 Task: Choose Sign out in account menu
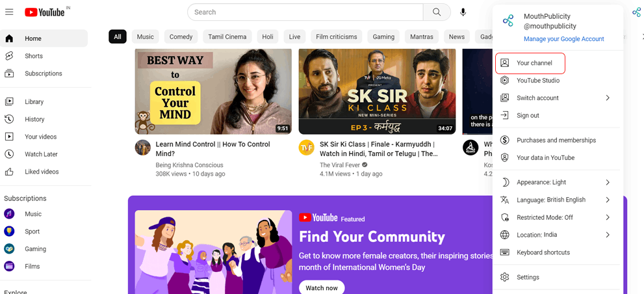[x=558, y=115]
